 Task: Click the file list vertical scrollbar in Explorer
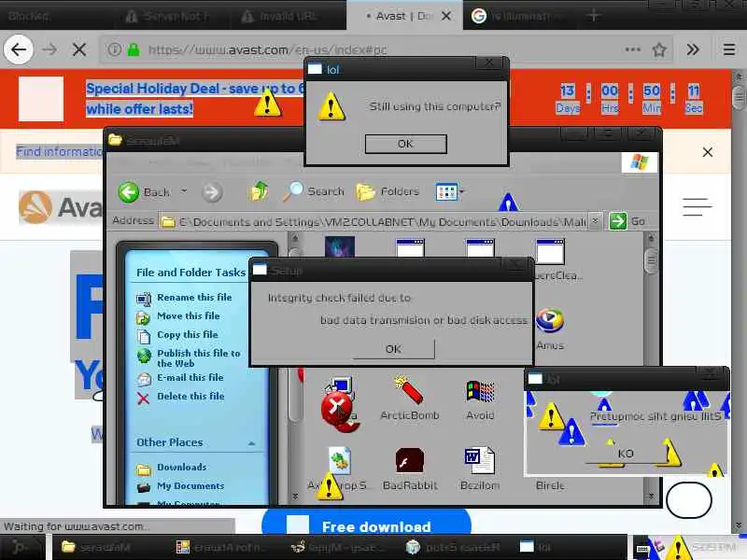click(651, 367)
